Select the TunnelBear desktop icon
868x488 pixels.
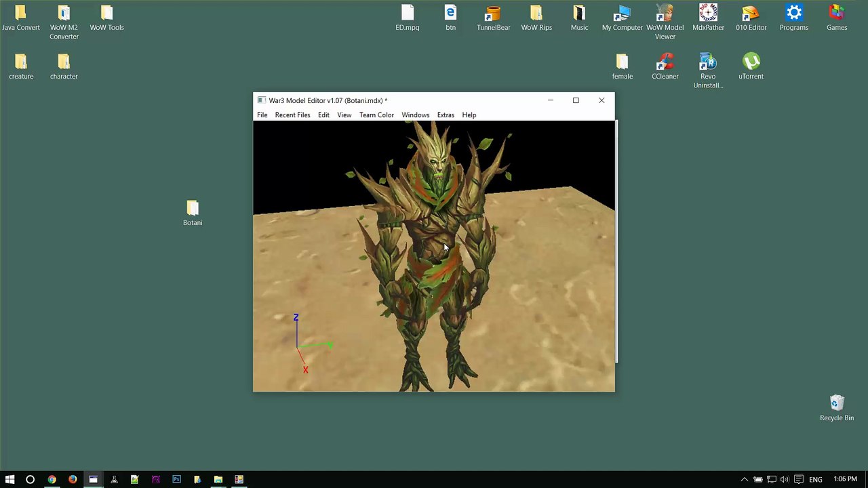coord(493,18)
